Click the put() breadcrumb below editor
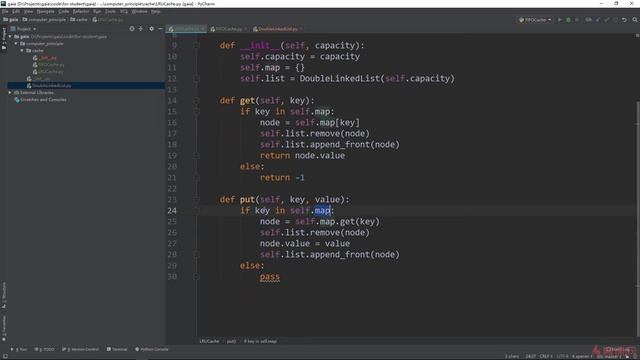This screenshot has height=360, width=640. (x=231, y=341)
